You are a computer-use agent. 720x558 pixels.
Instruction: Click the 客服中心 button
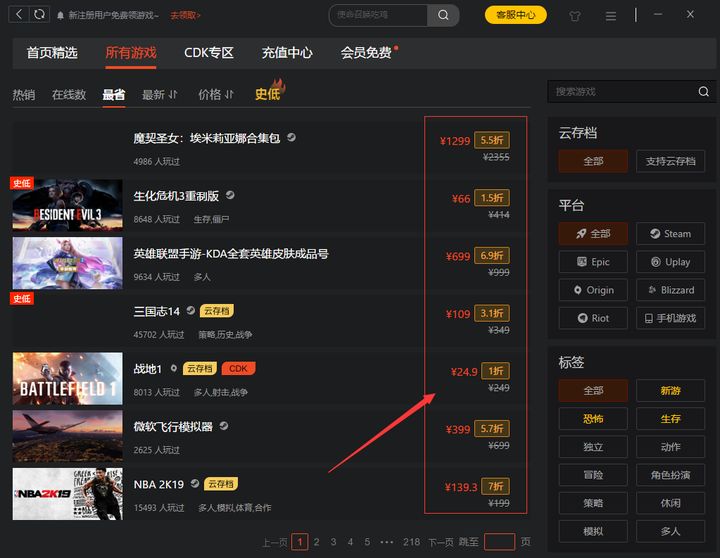516,15
